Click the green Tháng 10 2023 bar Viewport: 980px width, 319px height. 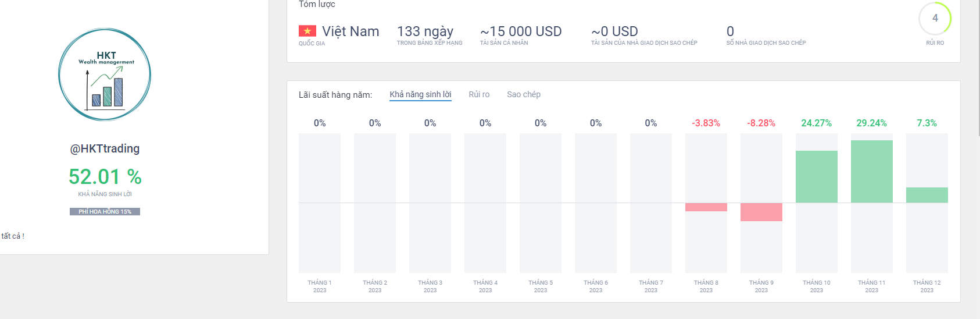coord(816,176)
